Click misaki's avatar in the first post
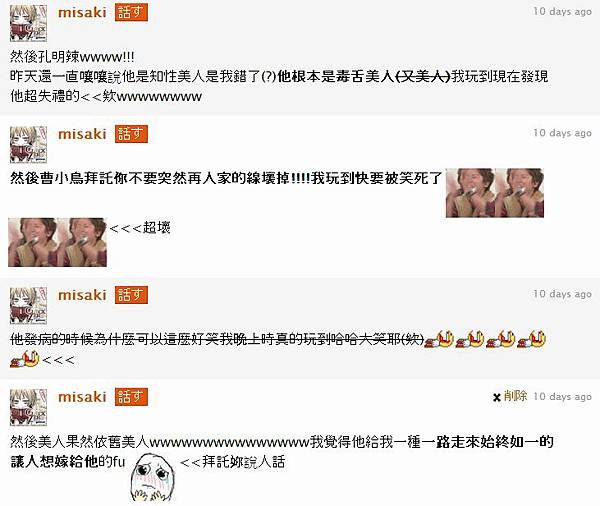The height and width of the screenshot is (506, 600). pos(28,23)
